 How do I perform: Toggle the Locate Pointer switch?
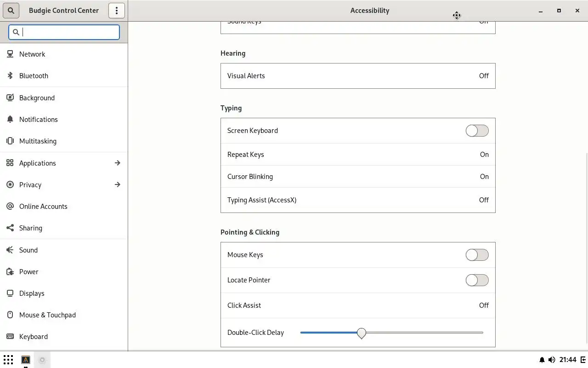pos(477,280)
